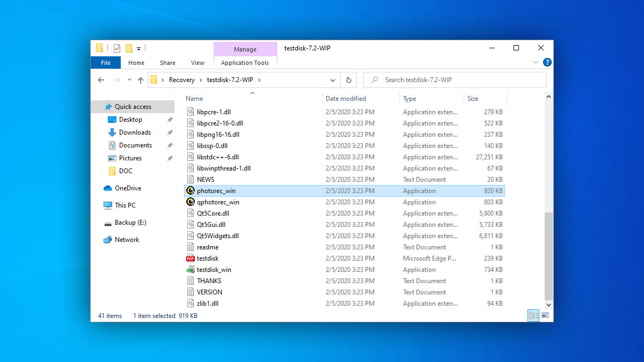This screenshot has height=362, width=644.
Task: Select libwinpthread-1.dll file name
Action: pos(224,168)
